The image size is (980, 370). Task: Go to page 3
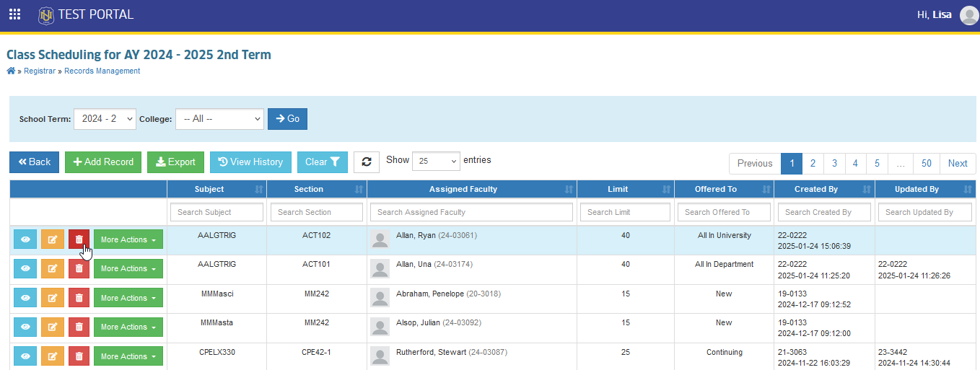point(834,164)
